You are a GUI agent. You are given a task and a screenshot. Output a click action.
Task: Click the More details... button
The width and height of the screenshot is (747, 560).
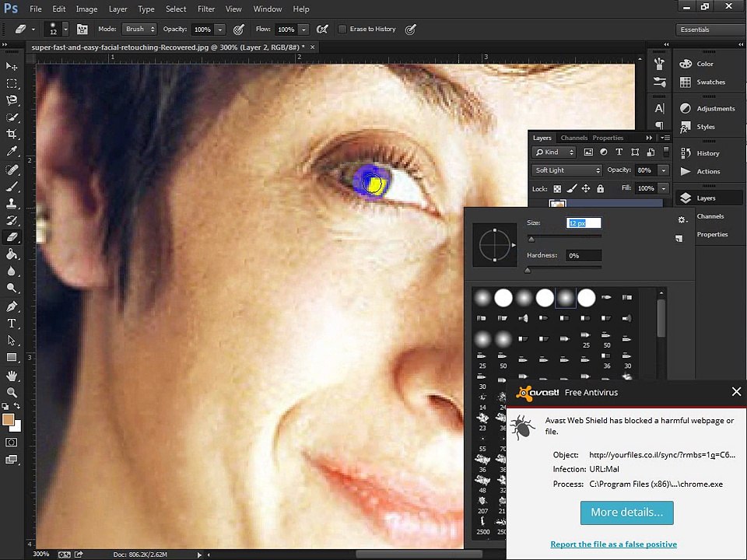(626, 513)
